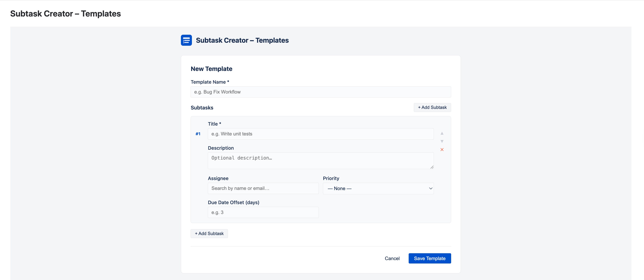Focus the Due Date Offset field

pyautogui.click(x=263, y=212)
